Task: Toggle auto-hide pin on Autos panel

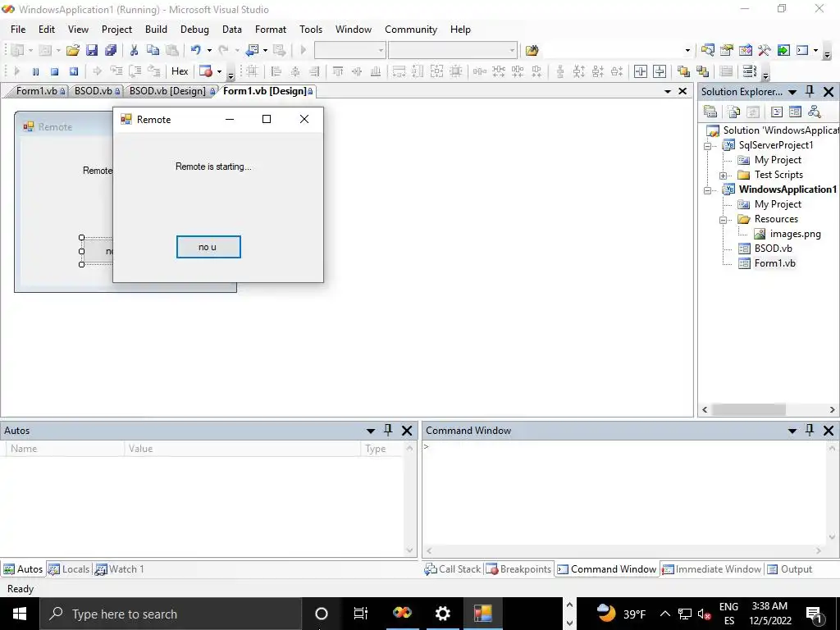Action: 388,430
